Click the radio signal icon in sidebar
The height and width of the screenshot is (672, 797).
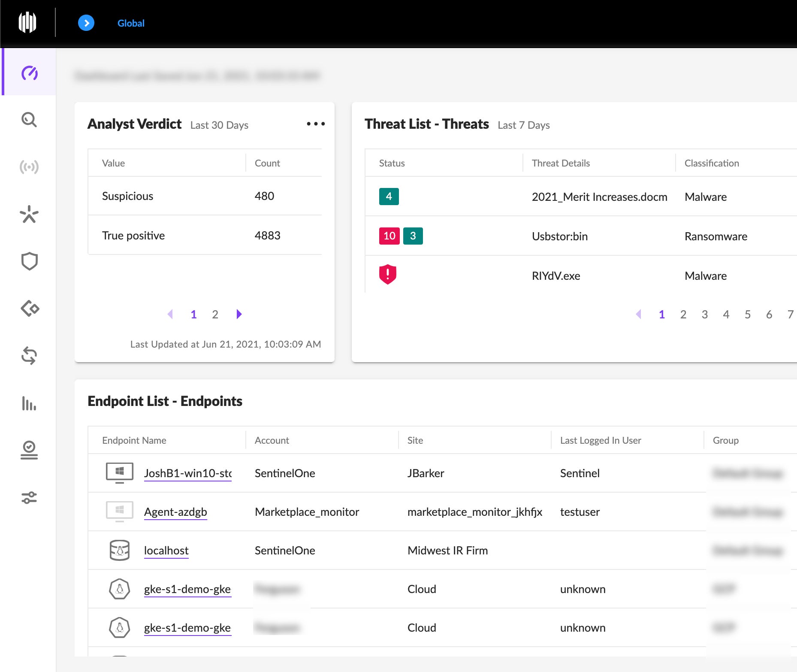pyautogui.click(x=29, y=166)
